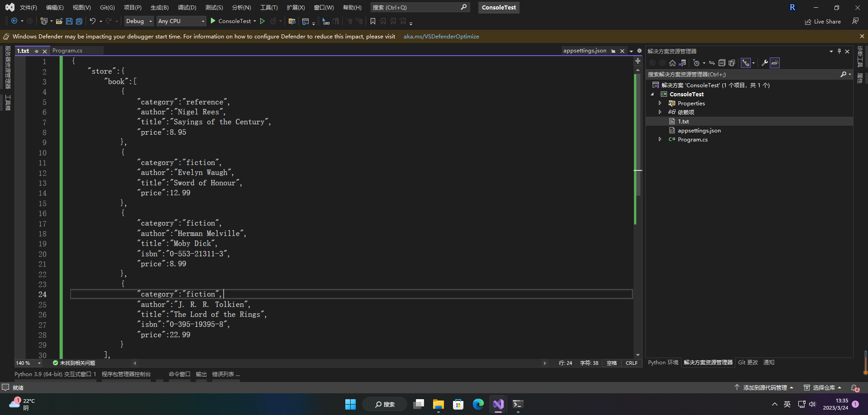Undo the last edit with Undo icon
The image size is (868, 415).
click(93, 21)
